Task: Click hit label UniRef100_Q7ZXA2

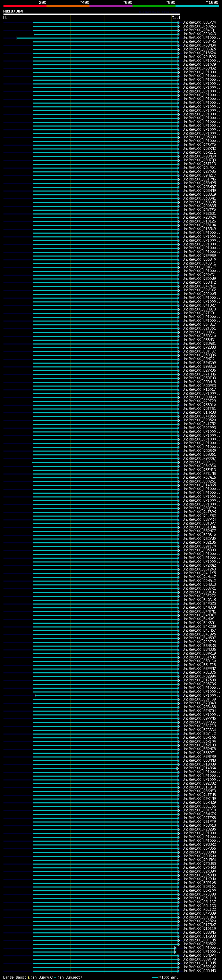Action: click(199, 565)
